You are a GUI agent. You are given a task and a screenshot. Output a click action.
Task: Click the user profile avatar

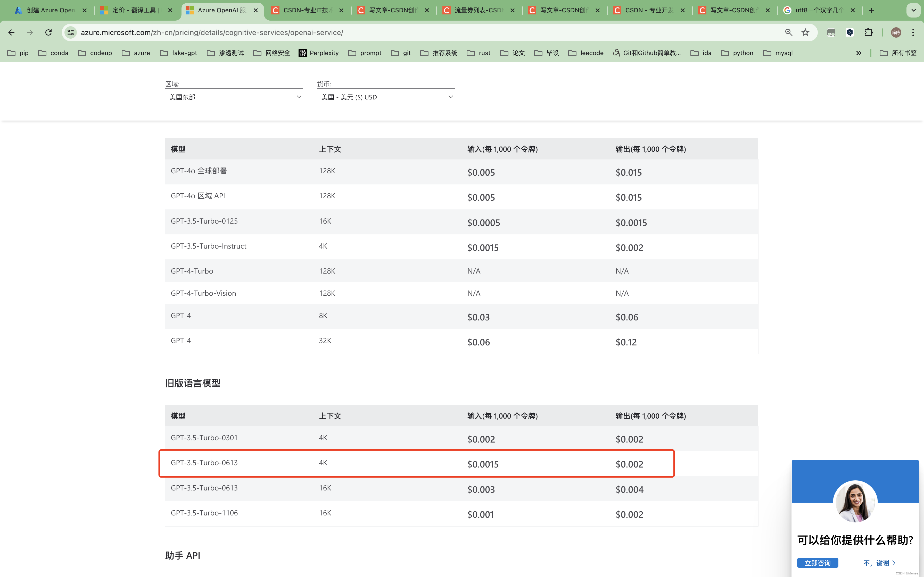[896, 32]
